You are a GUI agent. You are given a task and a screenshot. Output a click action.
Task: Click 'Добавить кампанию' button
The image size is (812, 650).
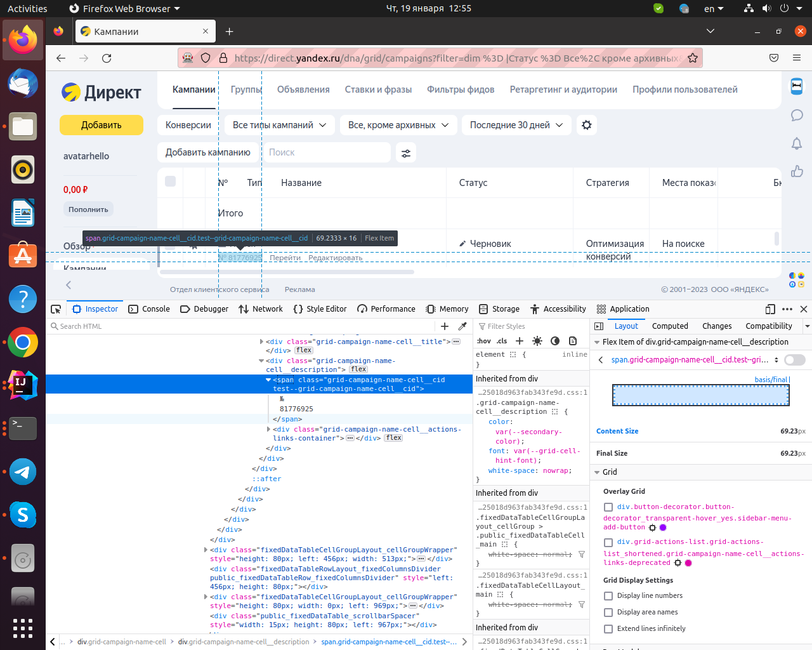(207, 152)
